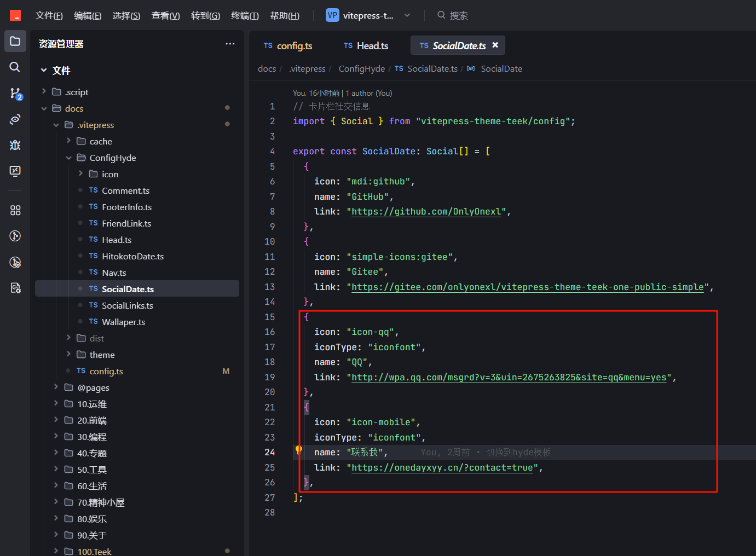
Task: Open the 终端(T) menu
Action: click(x=245, y=15)
